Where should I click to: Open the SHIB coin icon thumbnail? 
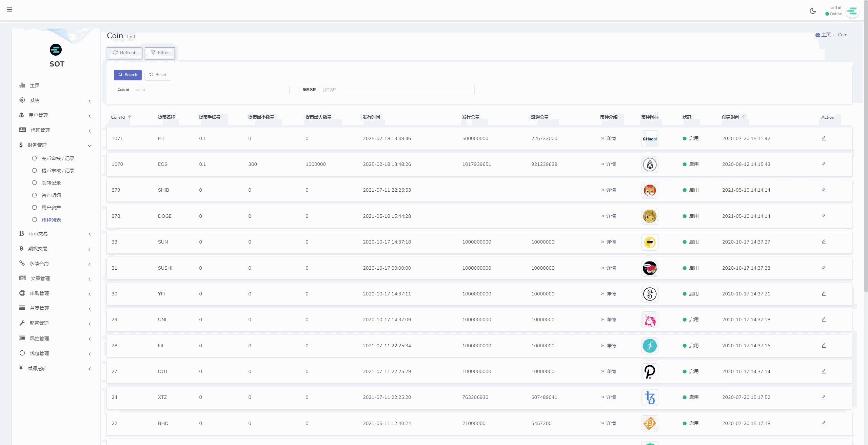650,190
